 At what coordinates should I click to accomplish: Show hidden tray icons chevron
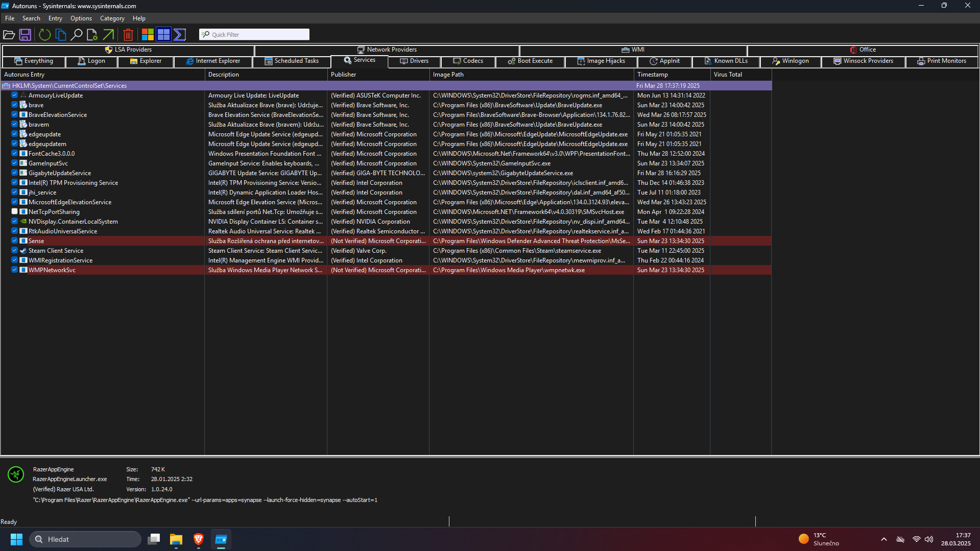(x=884, y=539)
